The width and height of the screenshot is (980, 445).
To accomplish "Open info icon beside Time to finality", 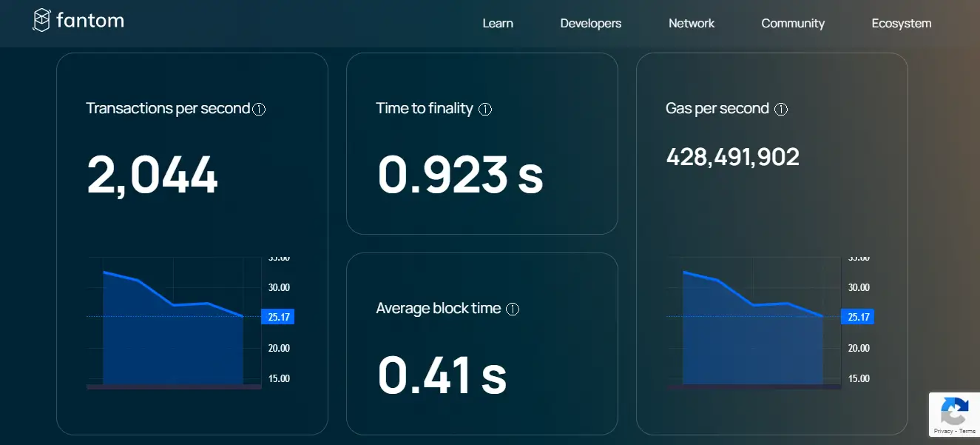I will (x=485, y=109).
